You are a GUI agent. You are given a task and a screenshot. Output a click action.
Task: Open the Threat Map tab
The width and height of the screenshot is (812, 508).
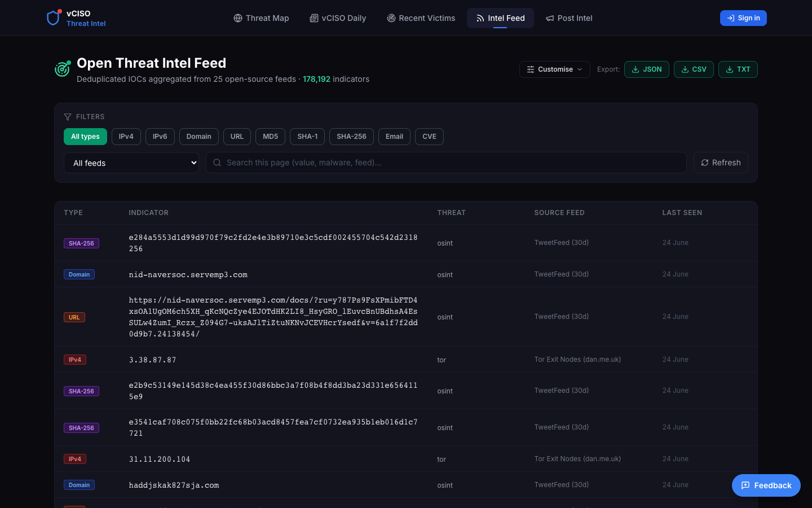click(261, 18)
